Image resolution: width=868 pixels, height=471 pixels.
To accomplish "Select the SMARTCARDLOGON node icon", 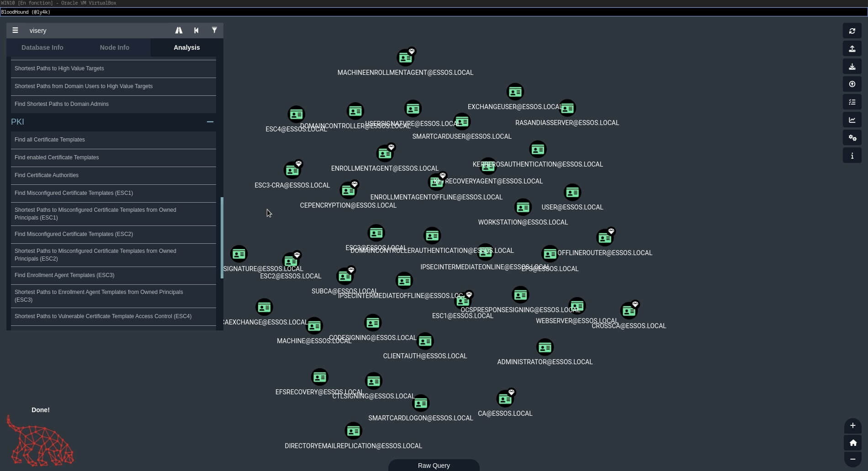I will click(421, 403).
